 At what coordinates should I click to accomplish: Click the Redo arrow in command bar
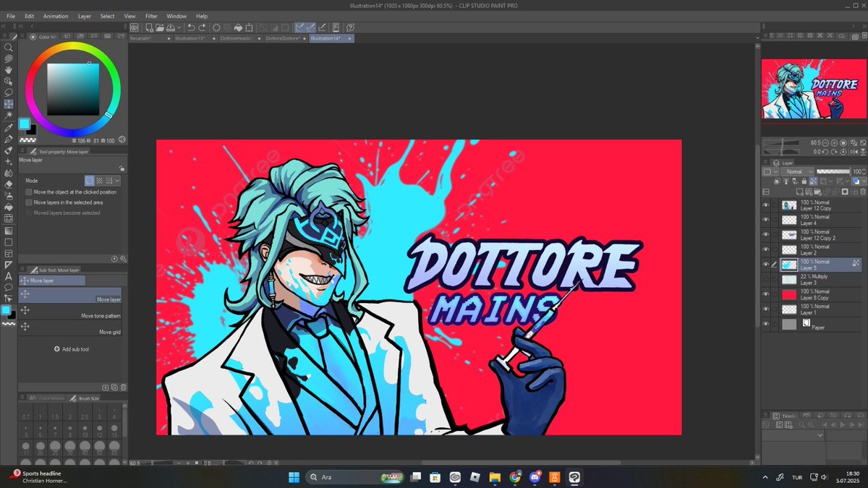203,27
